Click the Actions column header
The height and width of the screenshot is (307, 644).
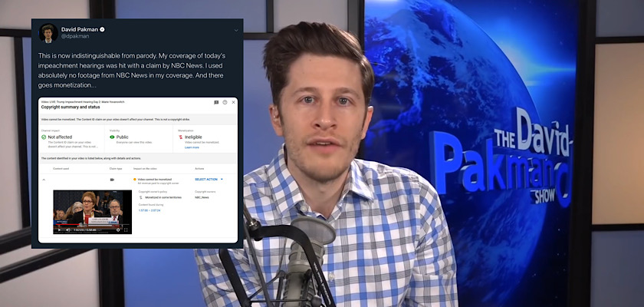coord(199,169)
